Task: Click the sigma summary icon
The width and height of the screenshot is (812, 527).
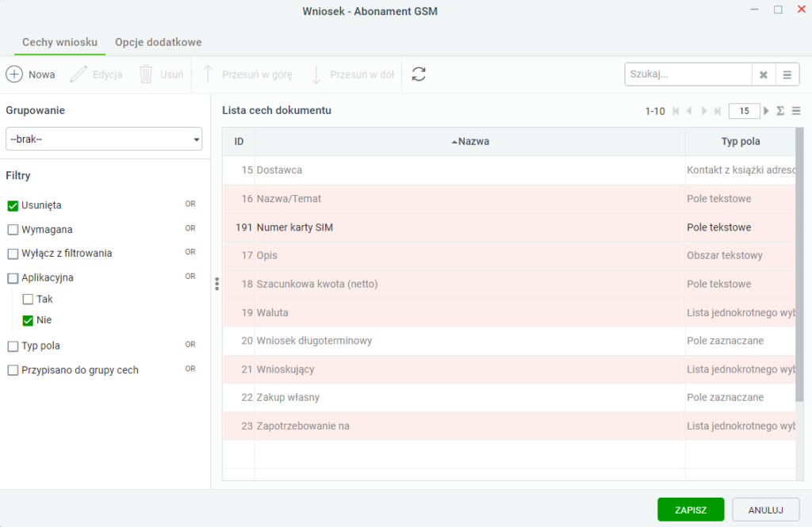Action: 780,111
